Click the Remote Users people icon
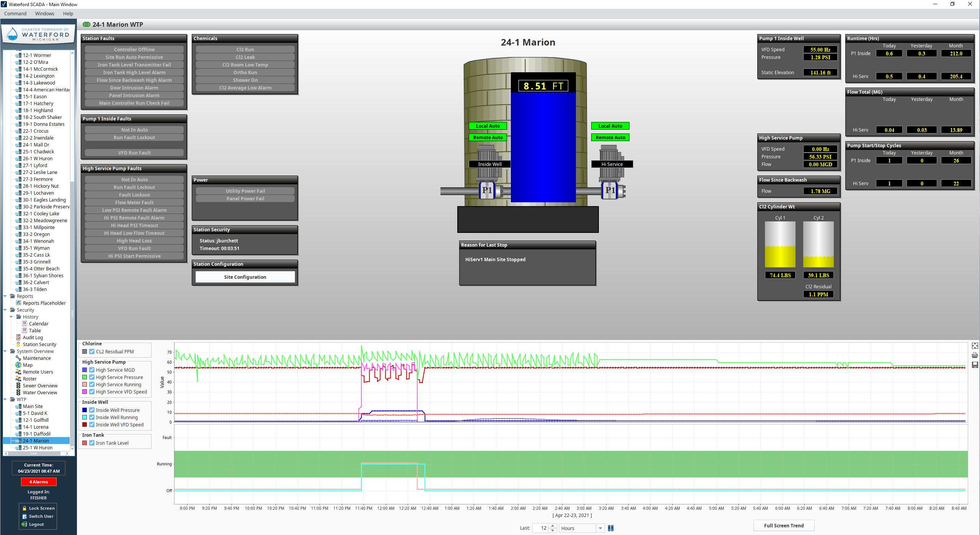The image size is (980, 535). [18, 372]
